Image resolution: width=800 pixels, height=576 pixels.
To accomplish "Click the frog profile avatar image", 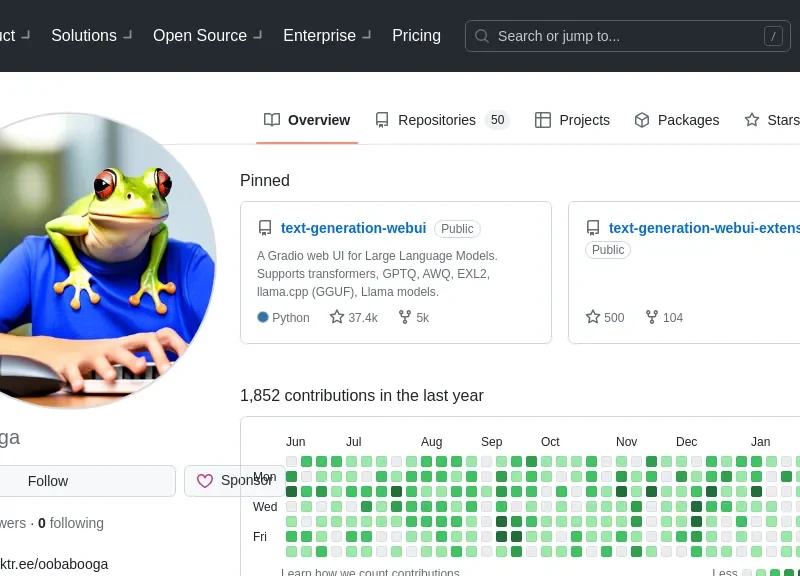I will coord(106,260).
